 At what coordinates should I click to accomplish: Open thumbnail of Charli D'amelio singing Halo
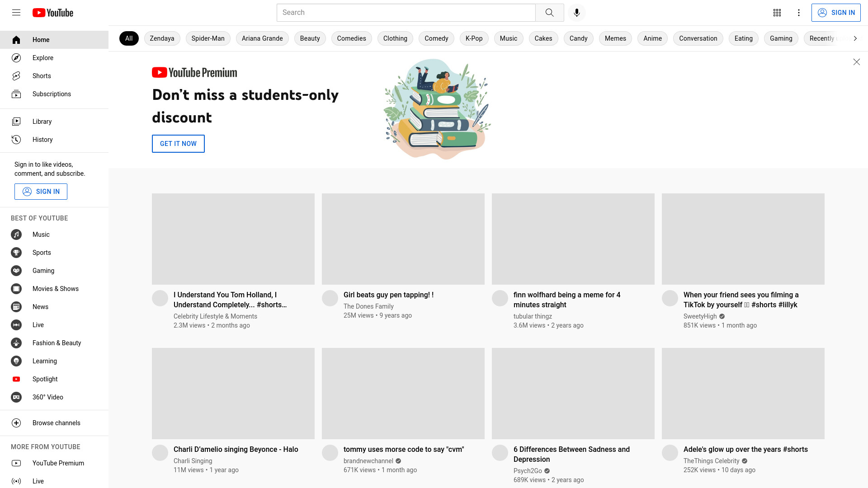[x=233, y=394]
